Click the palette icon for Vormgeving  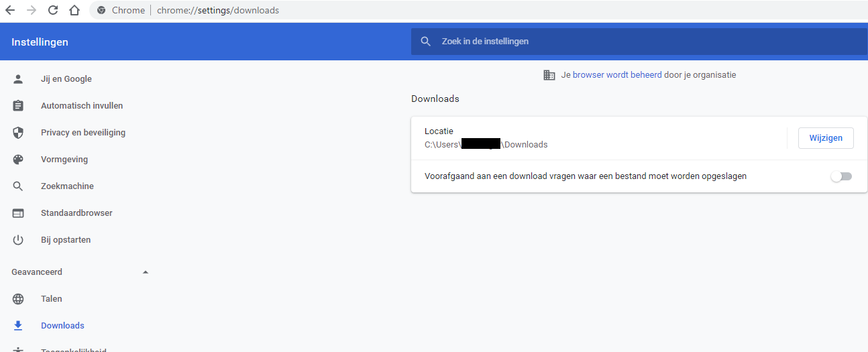[x=18, y=160]
